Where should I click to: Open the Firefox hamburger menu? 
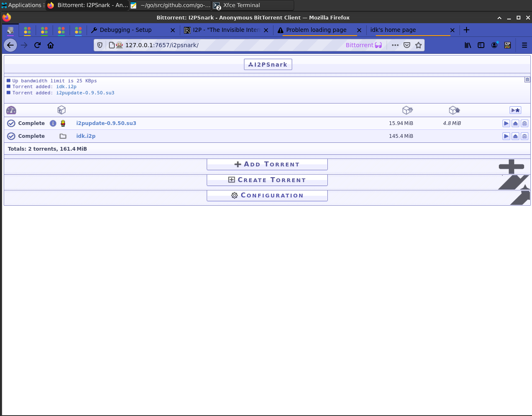click(525, 45)
